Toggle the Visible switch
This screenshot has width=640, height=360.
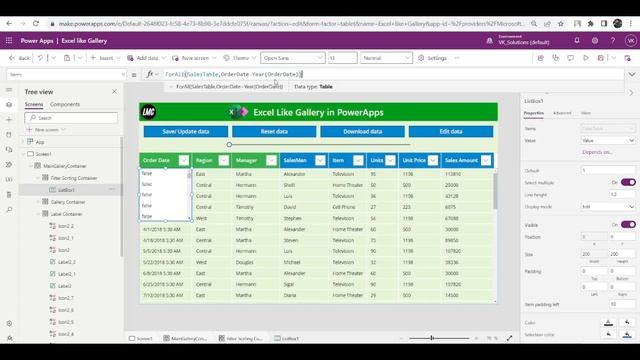[628, 224]
